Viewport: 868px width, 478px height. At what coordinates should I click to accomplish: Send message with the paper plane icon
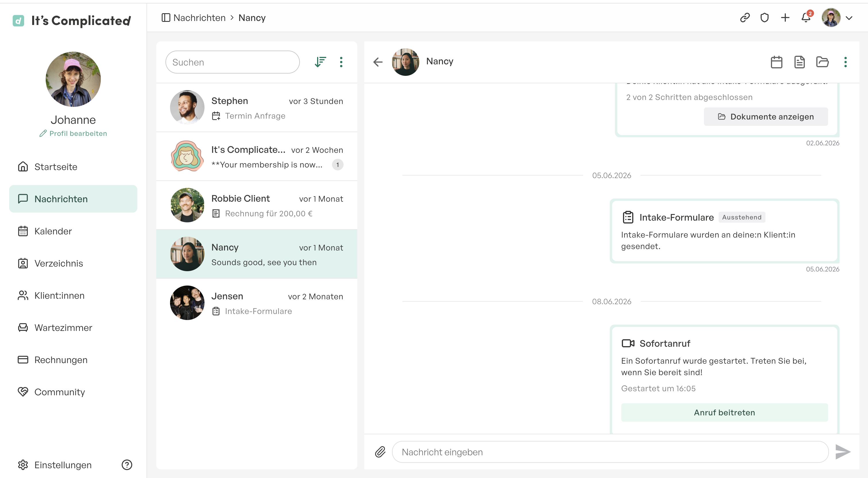coord(843,452)
